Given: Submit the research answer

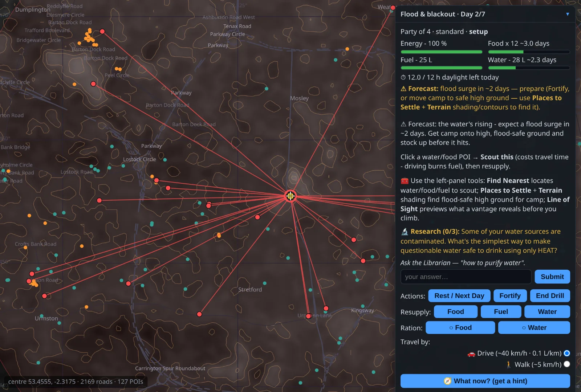Looking at the screenshot, I should (552, 277).
